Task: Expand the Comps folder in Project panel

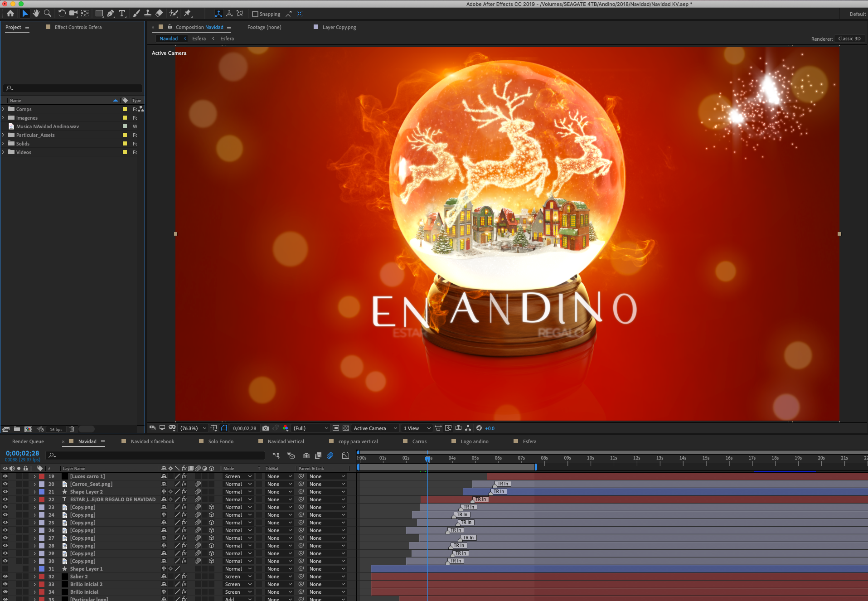Action: pyautogui.click(x=3, y=109)
